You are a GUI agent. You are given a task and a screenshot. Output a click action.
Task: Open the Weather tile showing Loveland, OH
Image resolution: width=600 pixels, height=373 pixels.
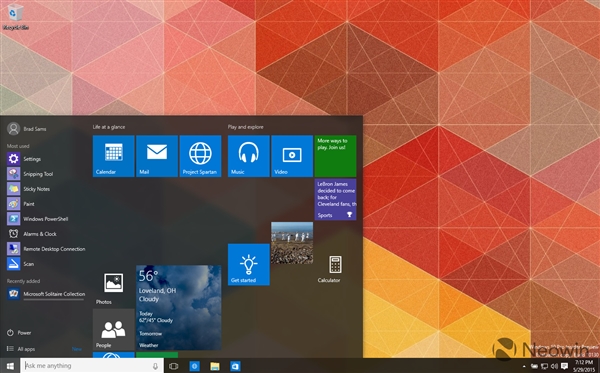tap(179, 308)
